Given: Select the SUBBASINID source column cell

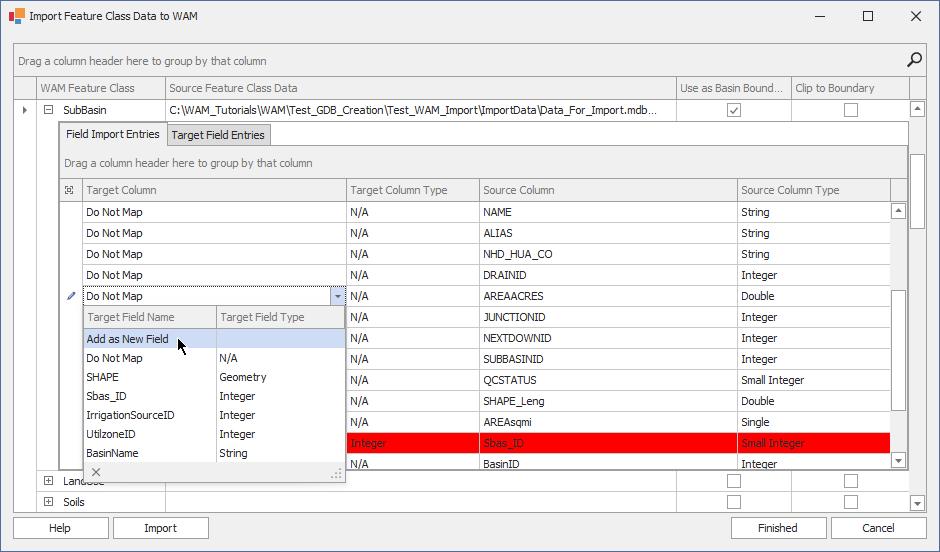Looking at the screenshot, I should click(x=608, y=359).
